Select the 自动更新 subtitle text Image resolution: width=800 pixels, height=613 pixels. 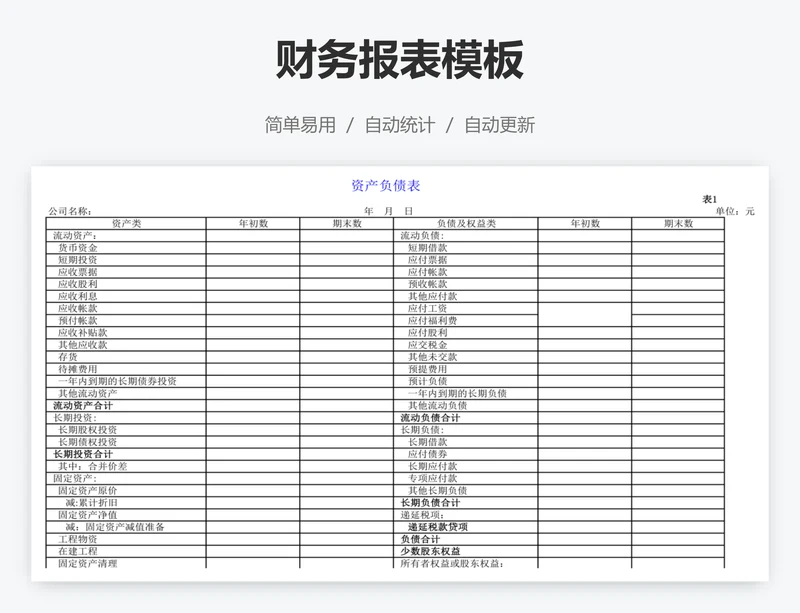[499, 125]
